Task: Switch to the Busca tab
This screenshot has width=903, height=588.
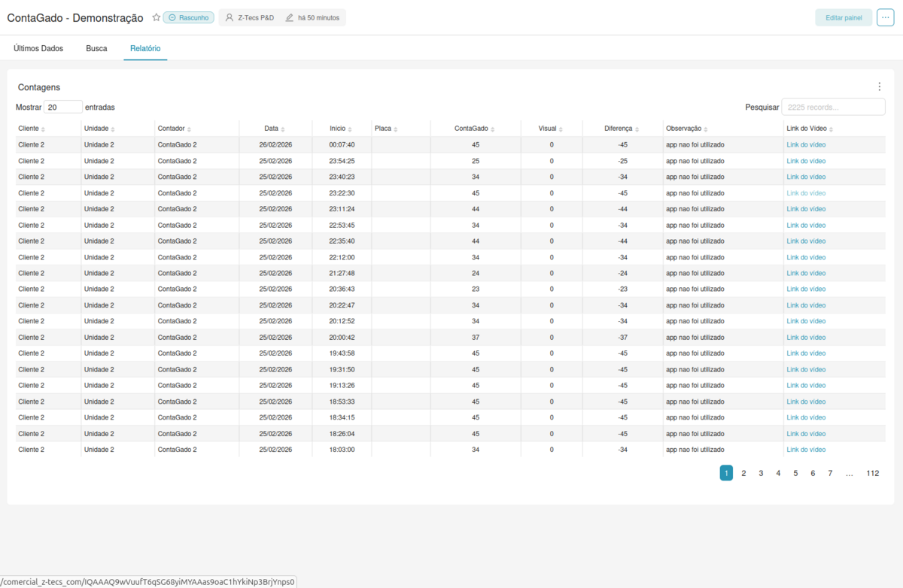Action: point(96,47)
